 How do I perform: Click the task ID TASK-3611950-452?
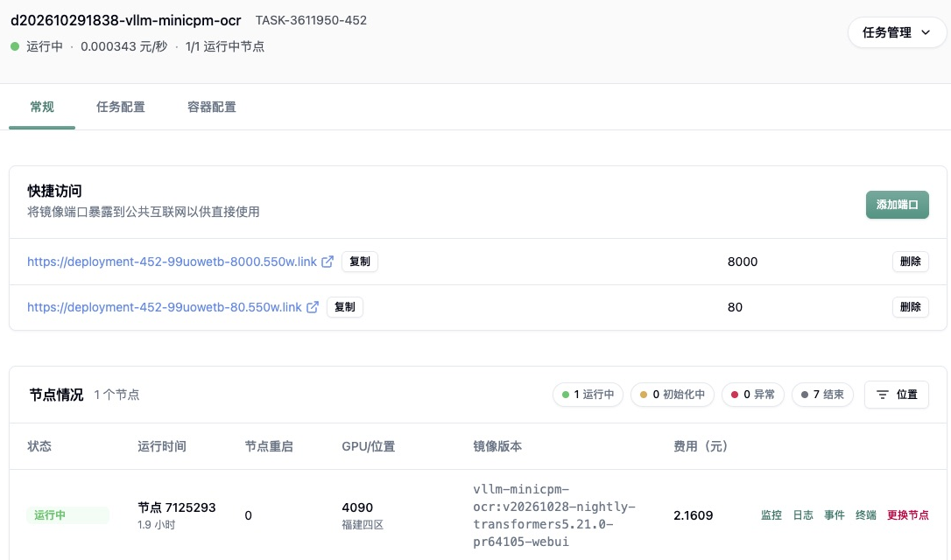coord(311,21)
